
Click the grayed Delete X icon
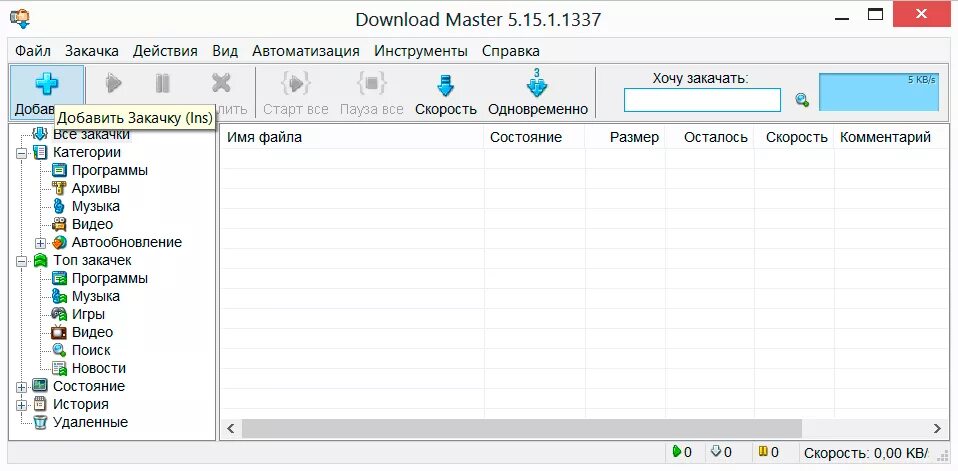pos(221,83)
